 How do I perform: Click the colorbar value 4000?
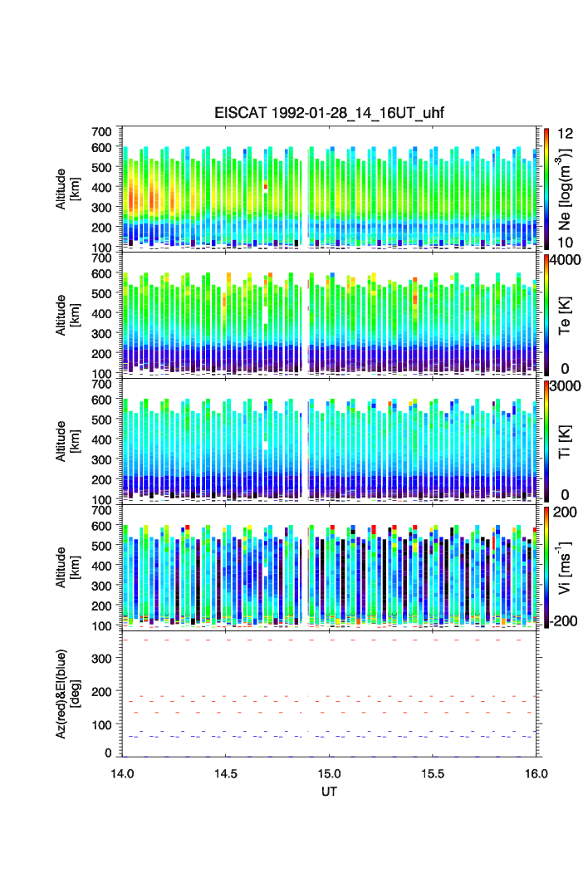pyautogui.click(x=565, y=260)
